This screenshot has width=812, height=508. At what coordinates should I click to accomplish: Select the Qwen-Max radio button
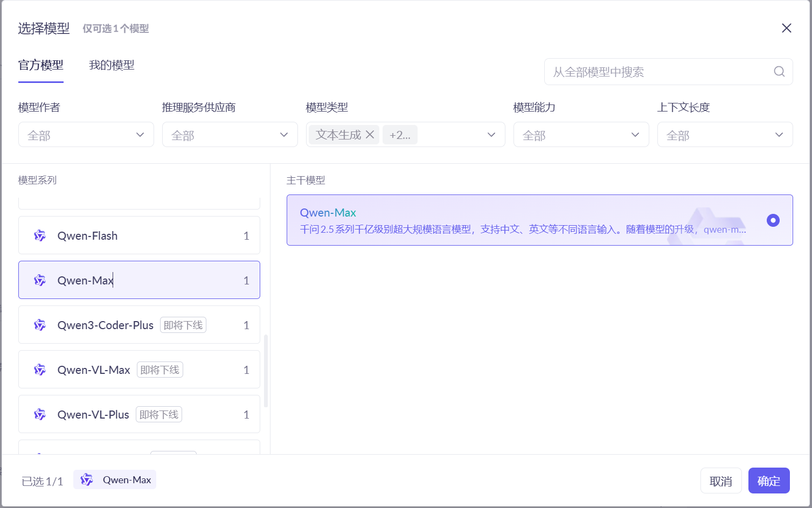click(x=773, y=220)
